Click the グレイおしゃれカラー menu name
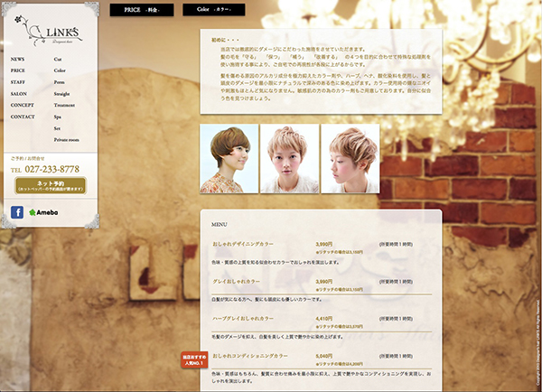The height and width of the screenshot is (392, 542). [236, 282]
